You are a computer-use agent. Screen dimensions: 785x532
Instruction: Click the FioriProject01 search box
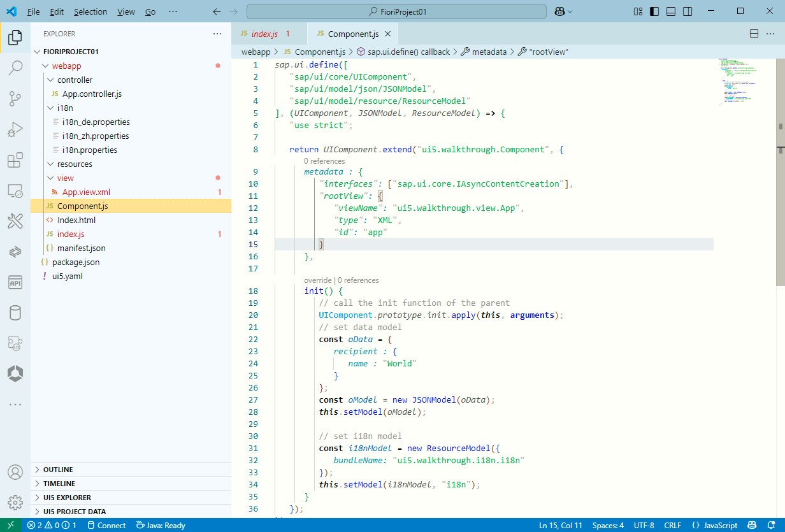click(x=396, y=11)
